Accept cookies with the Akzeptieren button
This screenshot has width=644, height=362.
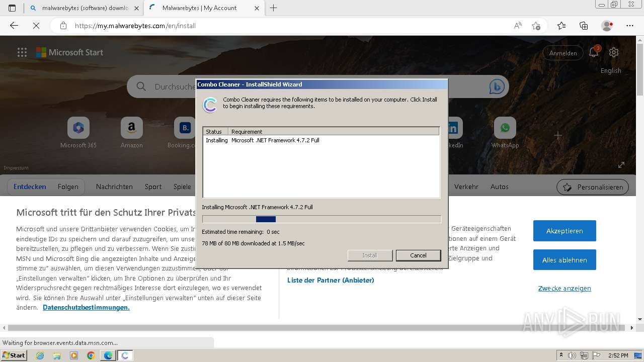tap(565, 231)
